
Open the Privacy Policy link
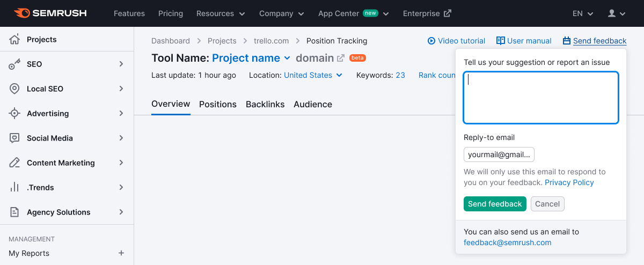[x=569, y=182]
